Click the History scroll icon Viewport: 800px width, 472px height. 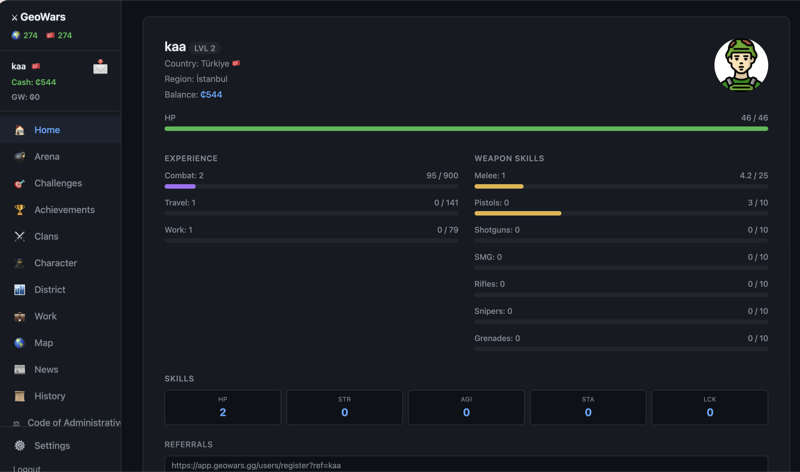pyautogui.click(x=19, y=397)
